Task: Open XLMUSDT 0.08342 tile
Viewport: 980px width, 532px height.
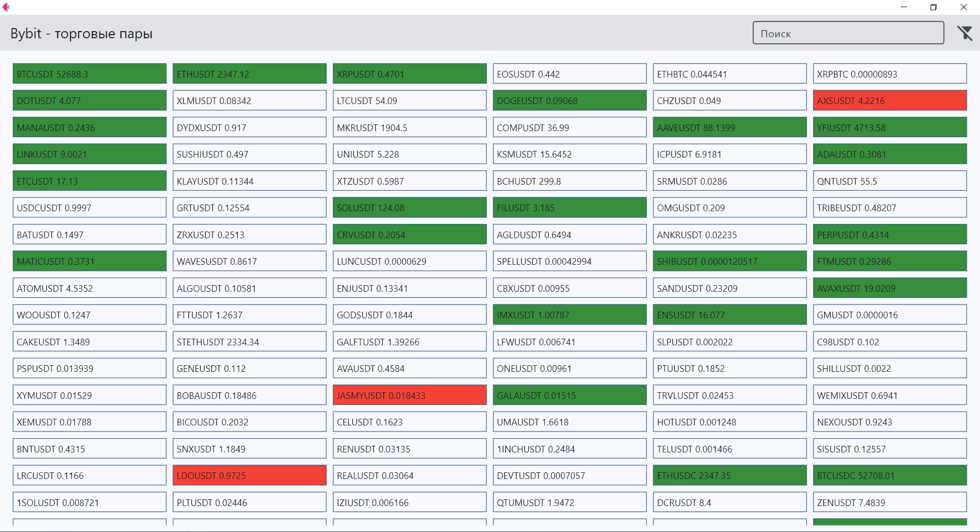Action: (250, 100)
